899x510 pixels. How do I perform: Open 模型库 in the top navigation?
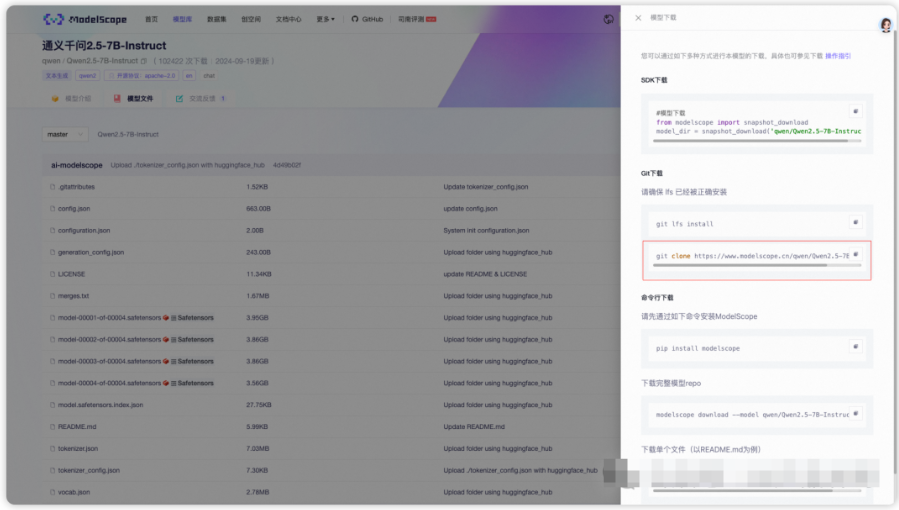tap(182, 19)
